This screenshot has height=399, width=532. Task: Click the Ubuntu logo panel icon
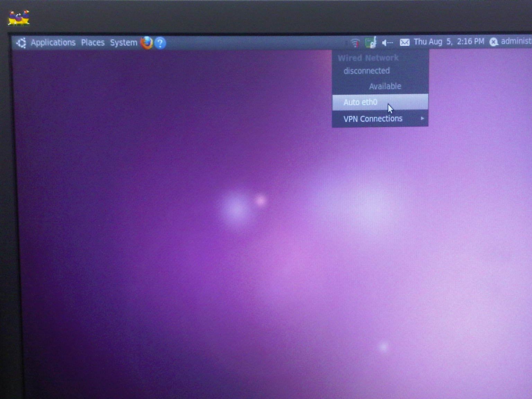[21, 43]
